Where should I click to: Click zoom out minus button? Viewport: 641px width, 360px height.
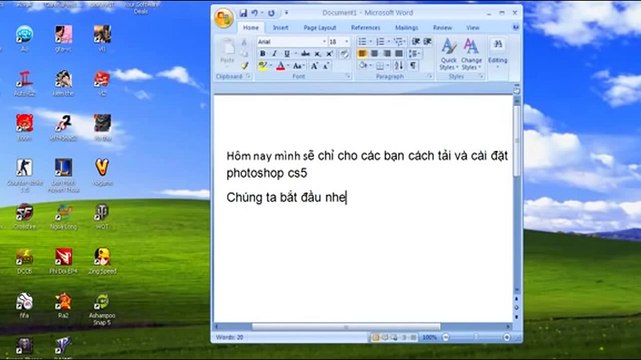click(446, 338)
